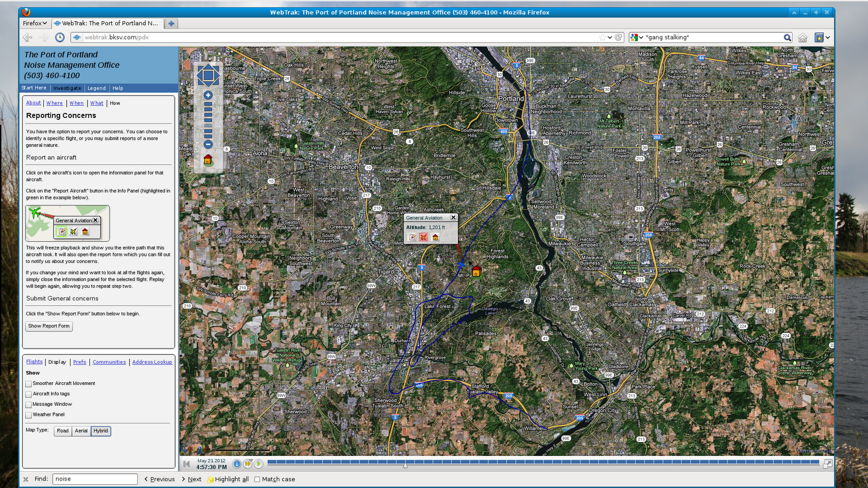
Task: Zoom out with the map minus button
Action: (208, 144)
